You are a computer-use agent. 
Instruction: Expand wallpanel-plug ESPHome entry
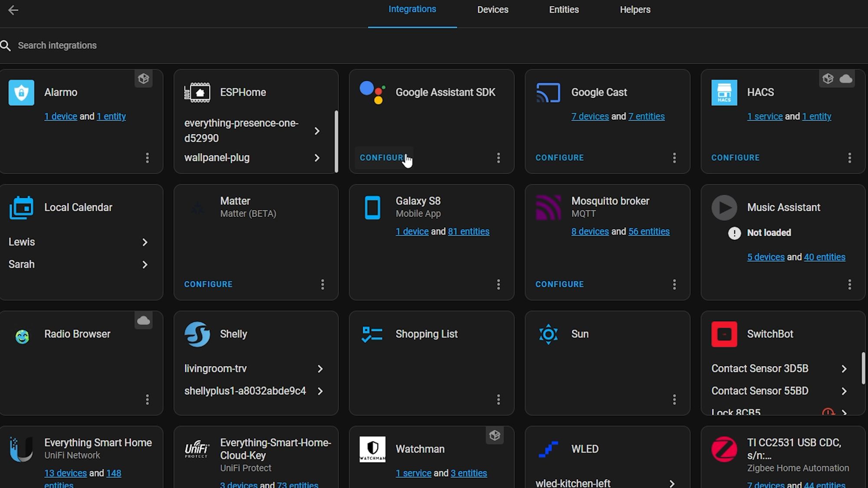tap(317, 158)
